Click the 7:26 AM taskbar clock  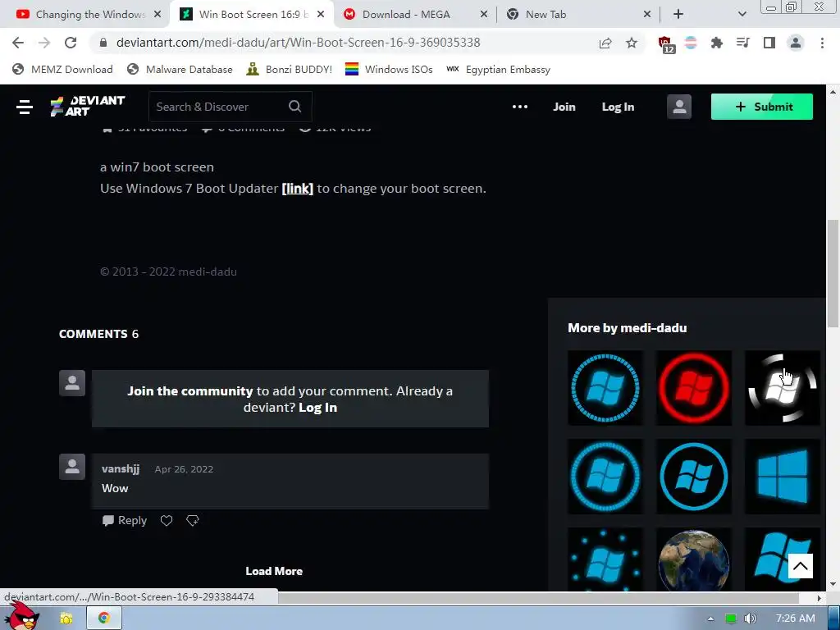(795, 619)
